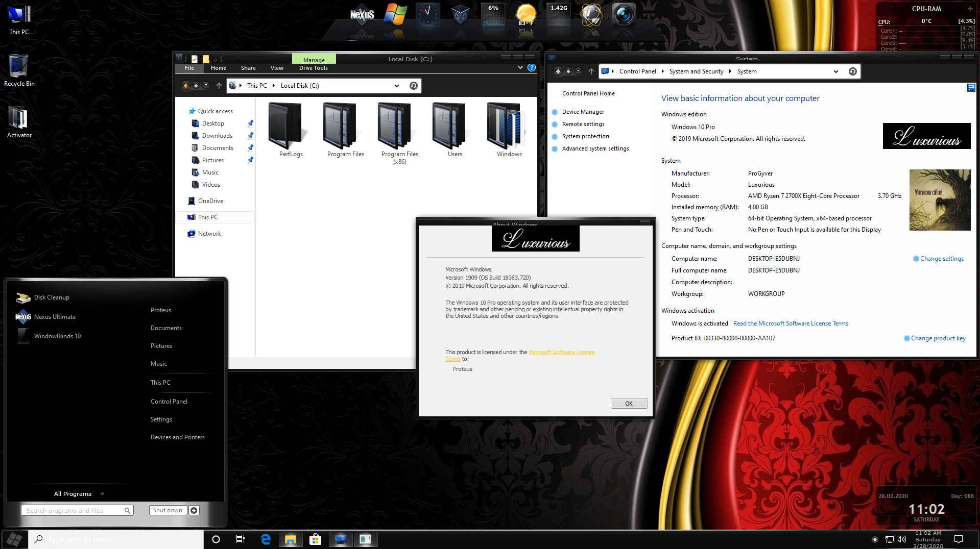Open the notification center icon

[959, 539]
